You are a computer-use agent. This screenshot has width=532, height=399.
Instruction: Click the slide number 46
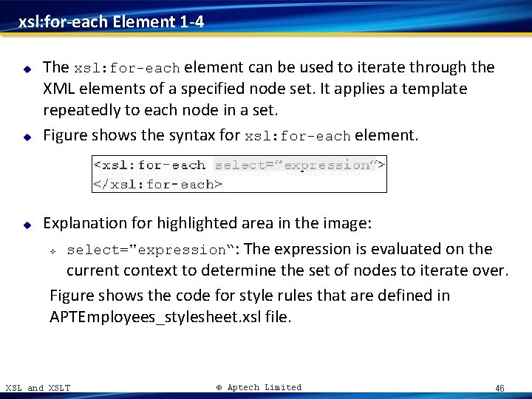[x=499, y=388]
